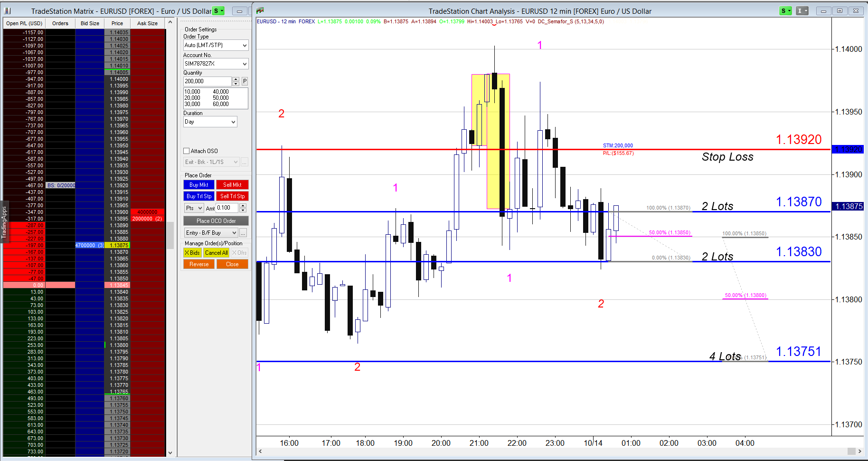Open the Account No. dropdown

coord(216,64)
